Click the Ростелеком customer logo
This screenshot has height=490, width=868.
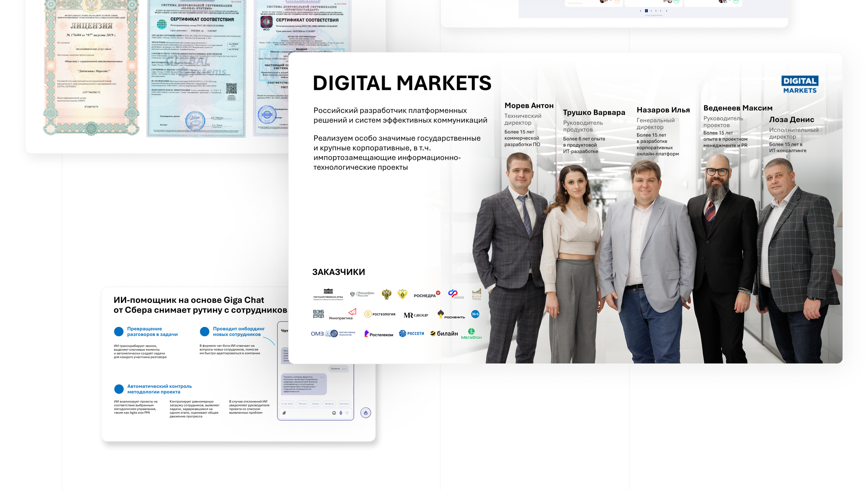click(x=379, y=334)
